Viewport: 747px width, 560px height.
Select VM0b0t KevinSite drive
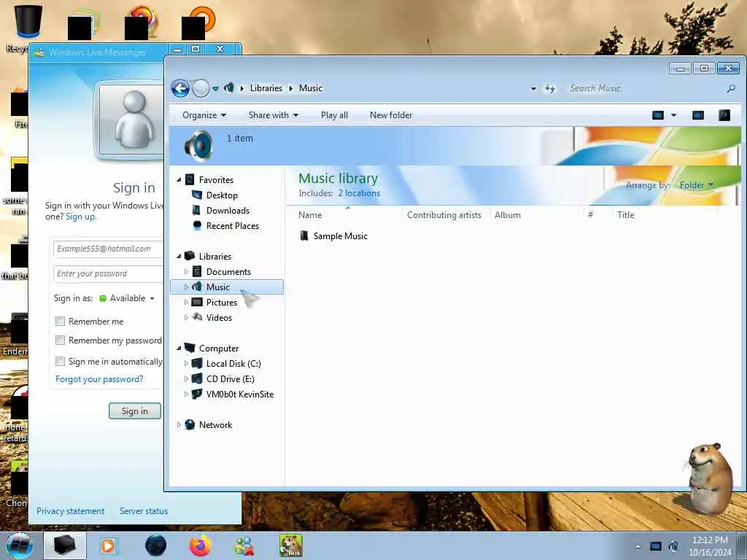pos(239,394)
